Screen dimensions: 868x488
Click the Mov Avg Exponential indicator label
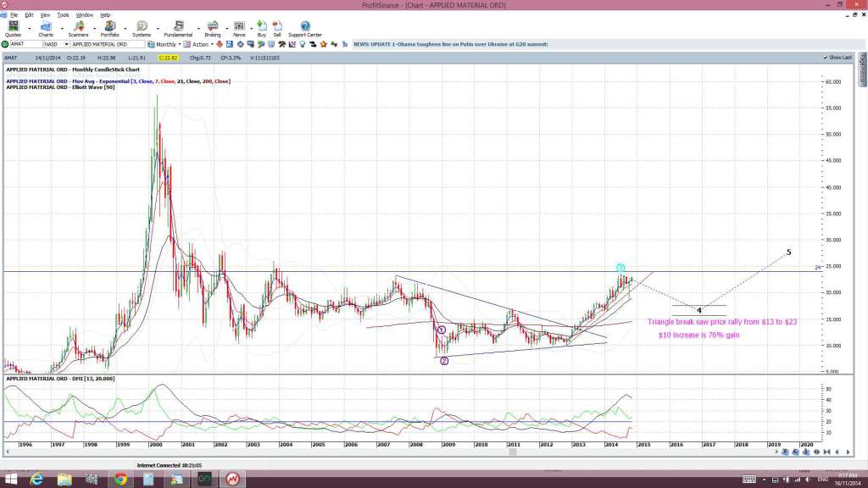[118, 81]
